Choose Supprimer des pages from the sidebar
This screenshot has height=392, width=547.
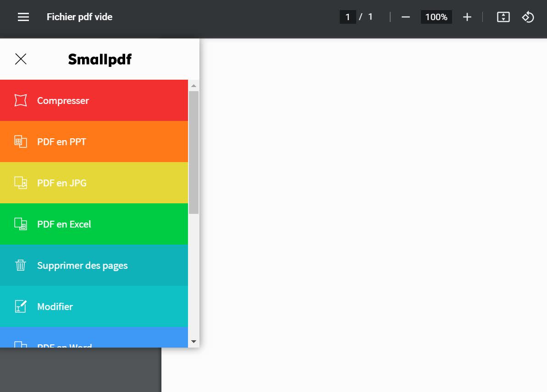tap(82, 265)
